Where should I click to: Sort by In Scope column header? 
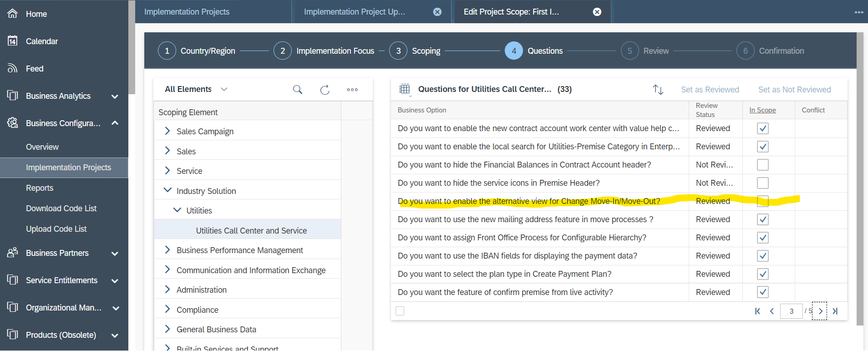[x=763, y=110]
